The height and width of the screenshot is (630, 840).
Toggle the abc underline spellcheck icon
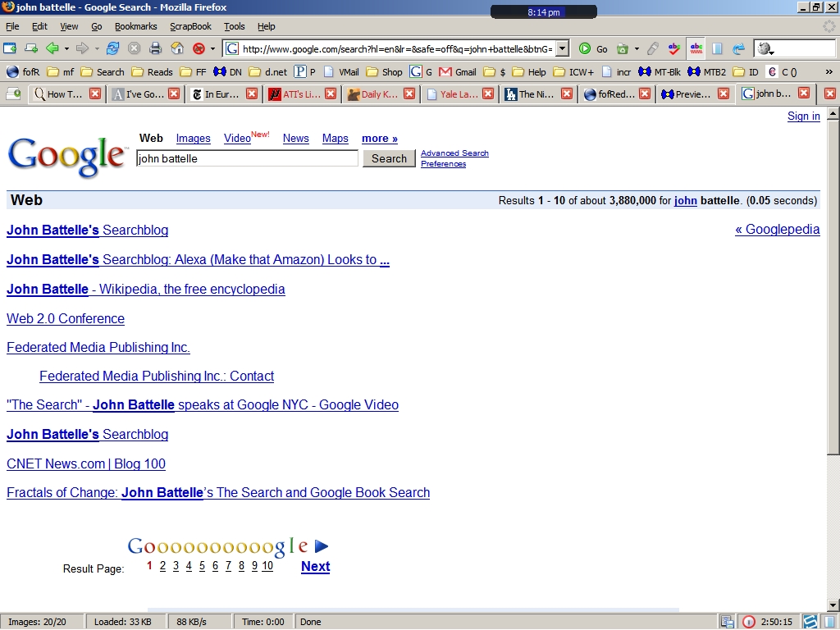pos(696,48)
